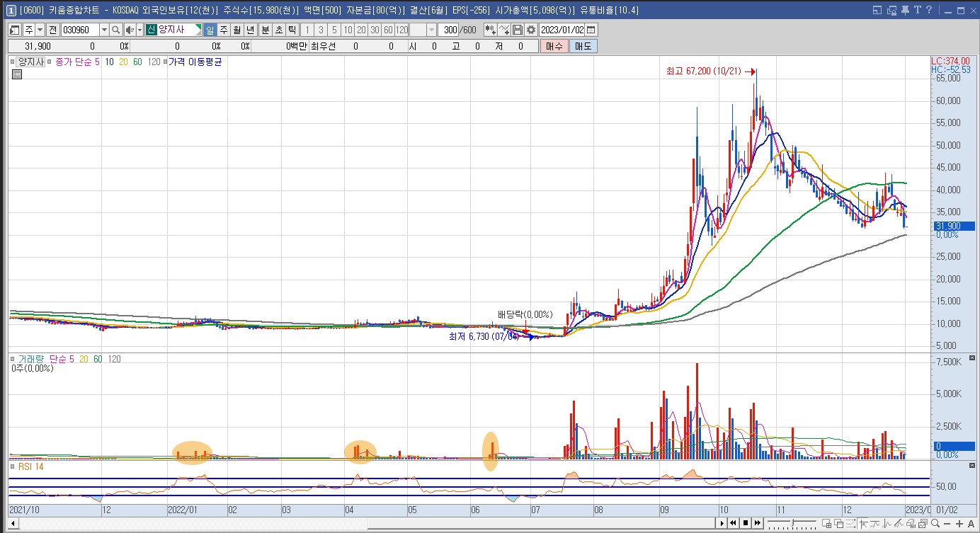Select minute 분 chart period
Viewport: 980px width, 533px height.
coord(265,30)
